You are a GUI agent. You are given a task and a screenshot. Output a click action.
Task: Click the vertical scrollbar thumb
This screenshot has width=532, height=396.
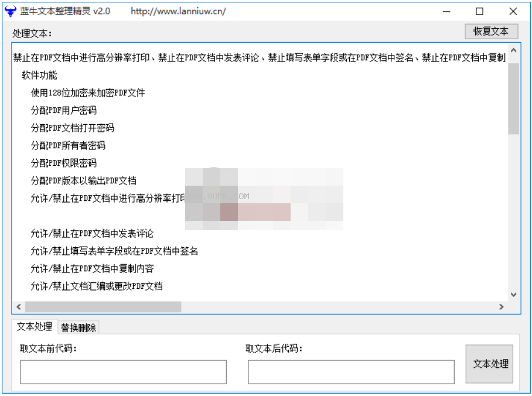pos(513,99)
